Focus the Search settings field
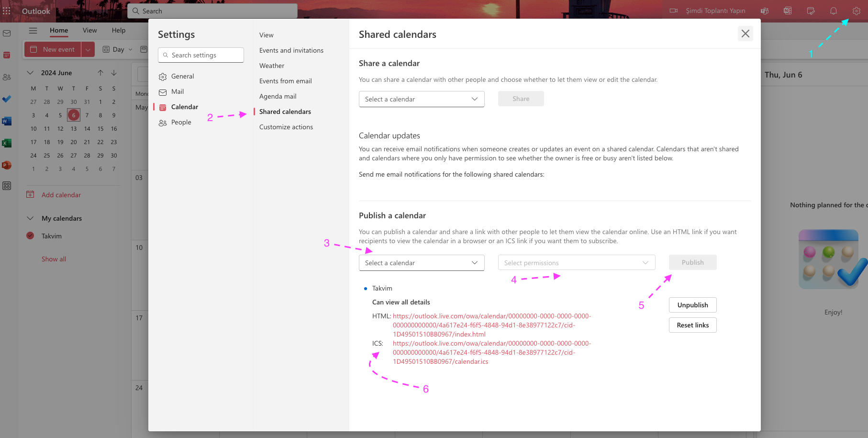The image size is (868, 438). coord(201,55)
